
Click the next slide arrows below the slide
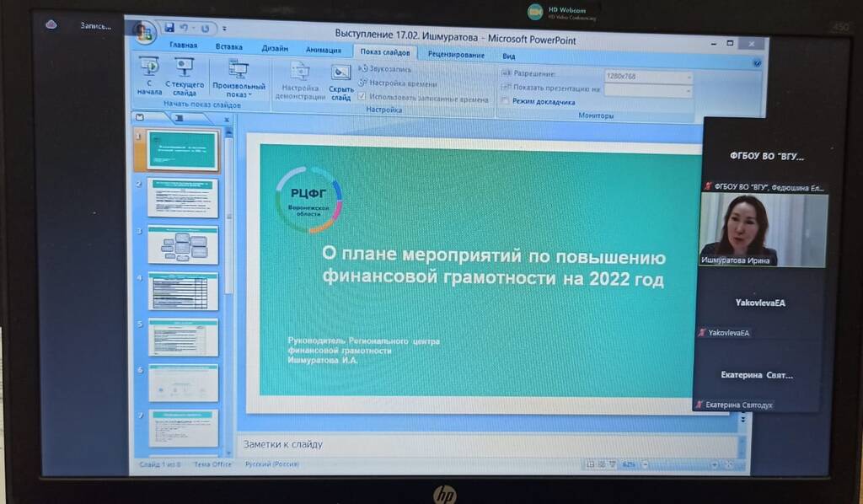point(743,419)
